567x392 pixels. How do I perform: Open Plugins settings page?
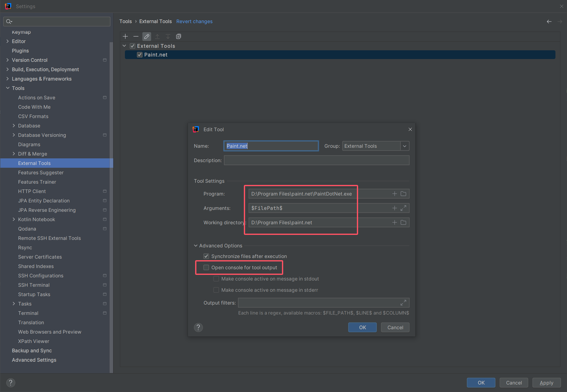20,51
